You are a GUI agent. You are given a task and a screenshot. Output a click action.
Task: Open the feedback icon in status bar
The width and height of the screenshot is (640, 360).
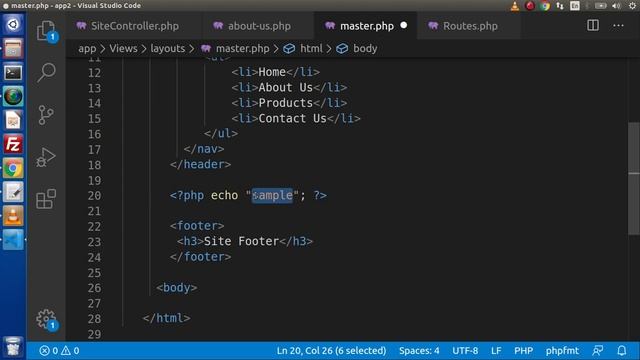pyautogui.click(x=598, y=351)
